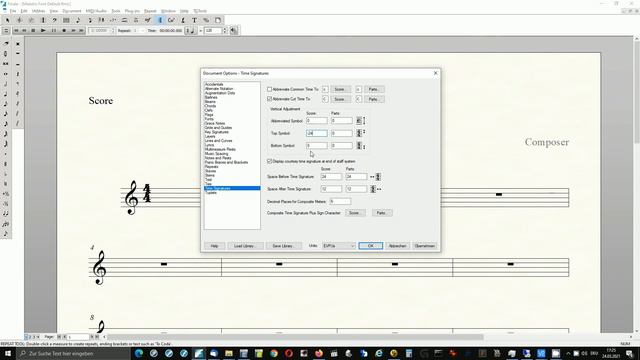640x360 pixels.
Task: Toggle Abbreviate Cut Time To checkbox
Action: point(269,99)
